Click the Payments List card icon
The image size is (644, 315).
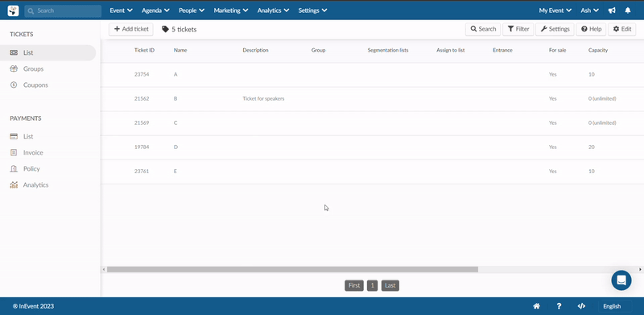point(14,136)
